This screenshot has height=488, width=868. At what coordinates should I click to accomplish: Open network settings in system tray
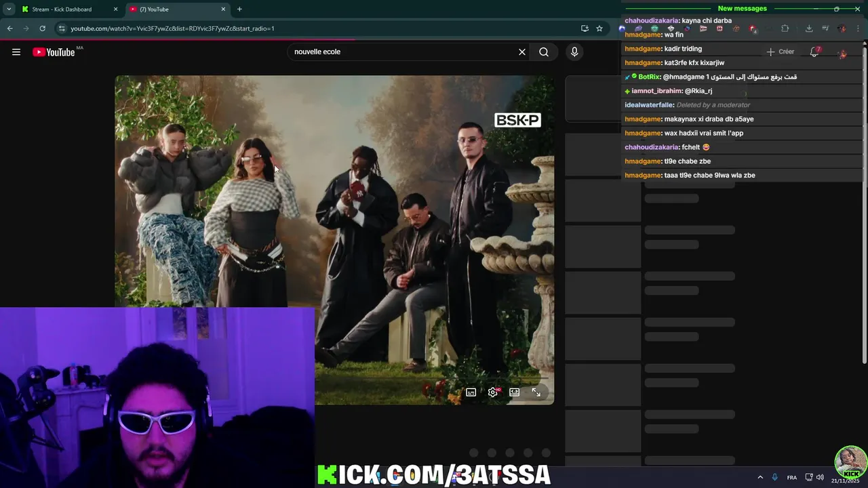click(x=809, y=478)
